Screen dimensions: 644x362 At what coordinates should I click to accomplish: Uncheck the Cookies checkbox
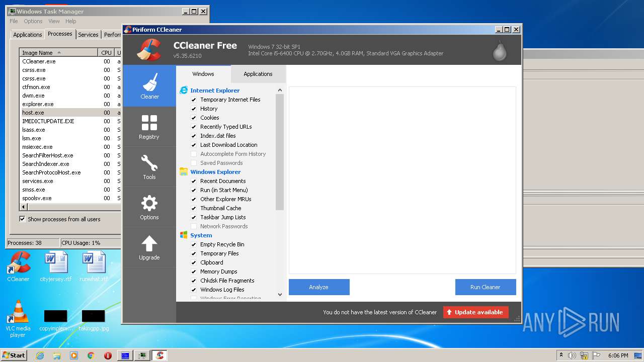pos(194,118)
